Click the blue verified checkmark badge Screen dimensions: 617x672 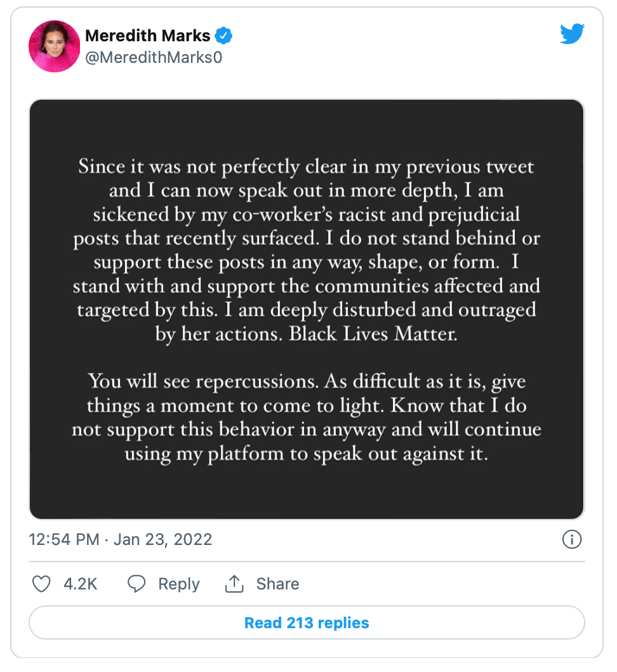[x=223, y=36]
